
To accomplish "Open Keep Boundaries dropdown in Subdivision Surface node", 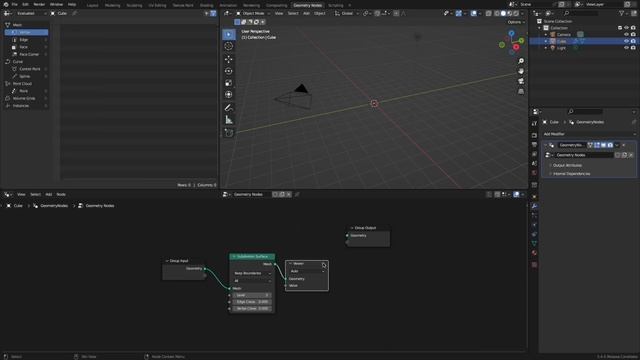I will tap(252, 273).
